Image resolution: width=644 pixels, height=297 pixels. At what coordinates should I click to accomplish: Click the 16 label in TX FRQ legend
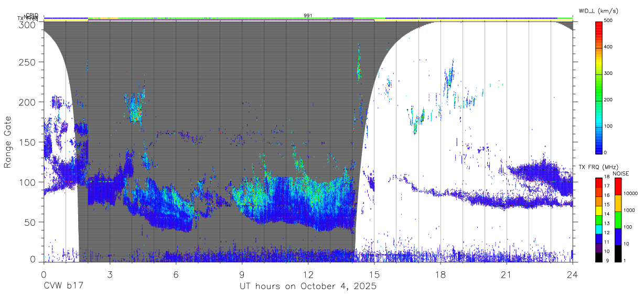606,195
